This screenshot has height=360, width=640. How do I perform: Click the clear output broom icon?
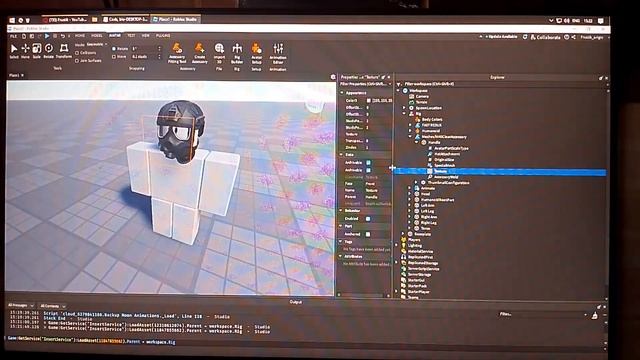(x=595, y=315)
